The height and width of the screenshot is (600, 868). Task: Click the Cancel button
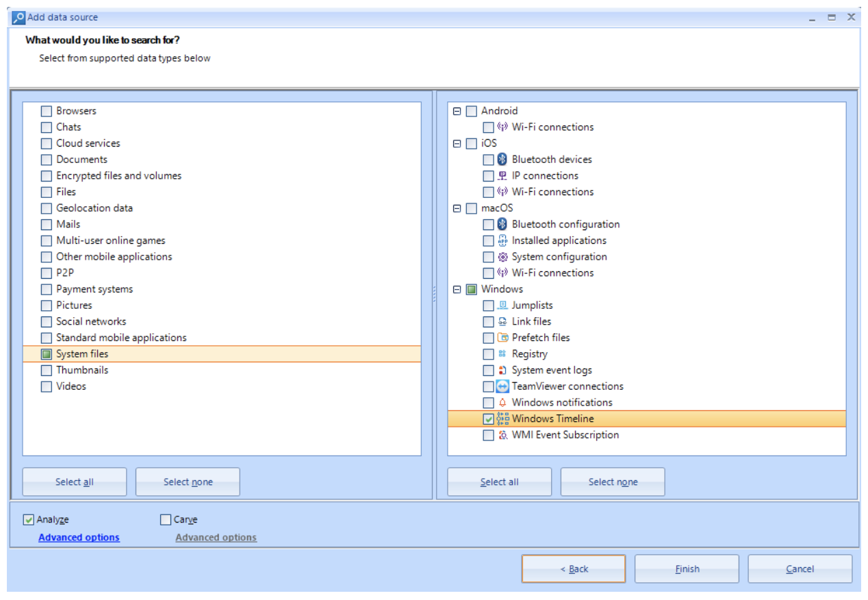click(800, 569)
